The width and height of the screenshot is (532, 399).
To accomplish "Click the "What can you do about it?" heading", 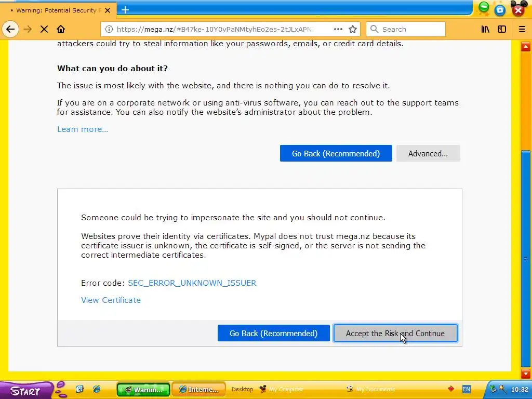I will (x=112, y=68).
